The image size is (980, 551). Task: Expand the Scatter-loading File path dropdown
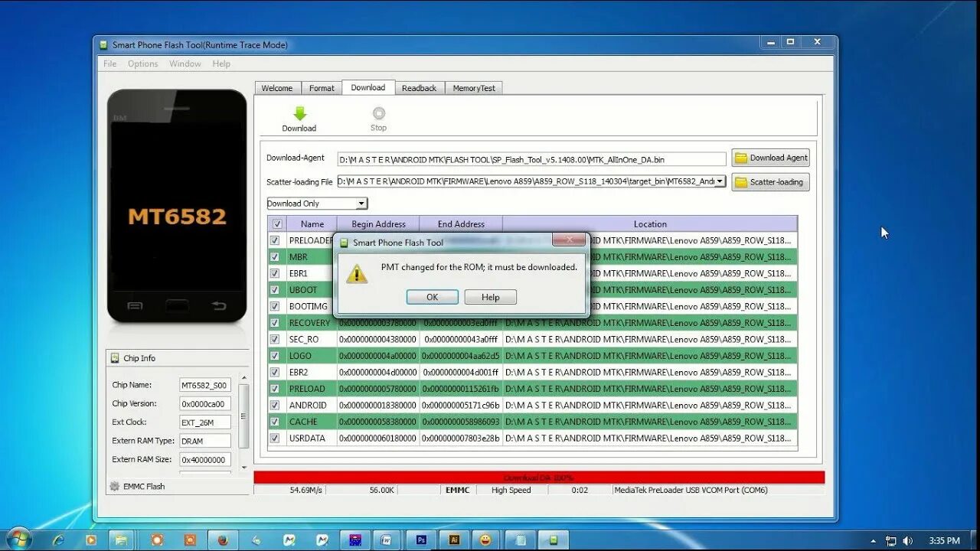[x=720, y=181]
